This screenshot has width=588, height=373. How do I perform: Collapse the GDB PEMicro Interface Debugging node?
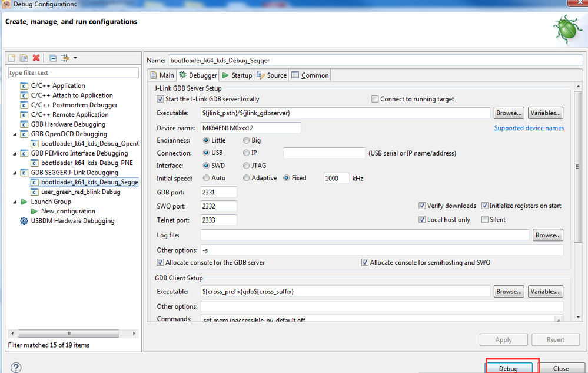tap(15, 153)
